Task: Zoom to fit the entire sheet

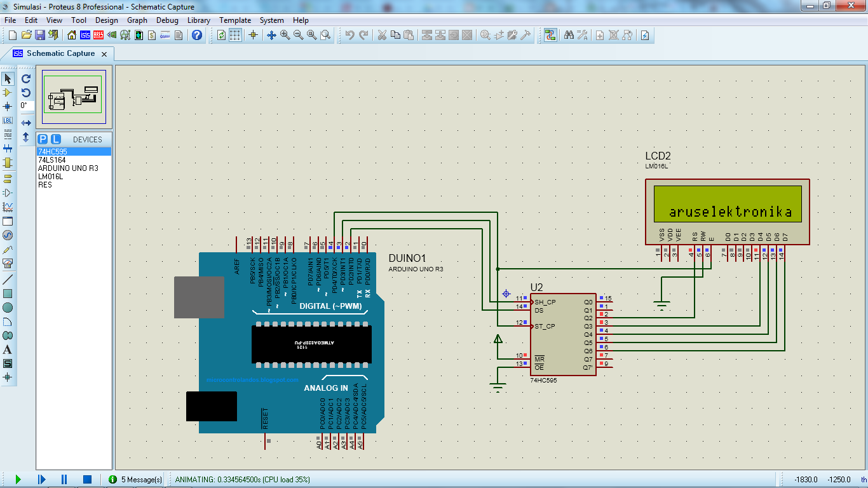Action: pos(311,35)
